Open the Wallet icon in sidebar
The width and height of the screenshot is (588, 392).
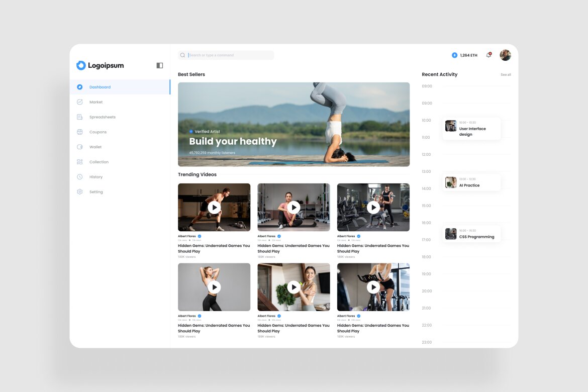[x=80, y=147]
